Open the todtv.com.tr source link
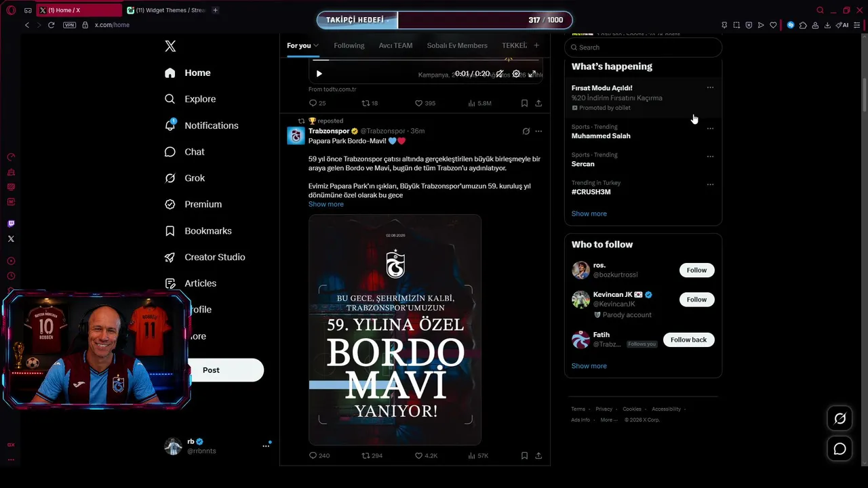 pyautogui.click(x=332, y=89)
